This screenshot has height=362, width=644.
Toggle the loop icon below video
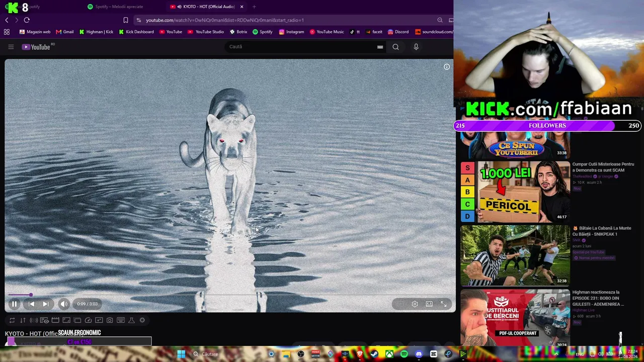[12, 320]
